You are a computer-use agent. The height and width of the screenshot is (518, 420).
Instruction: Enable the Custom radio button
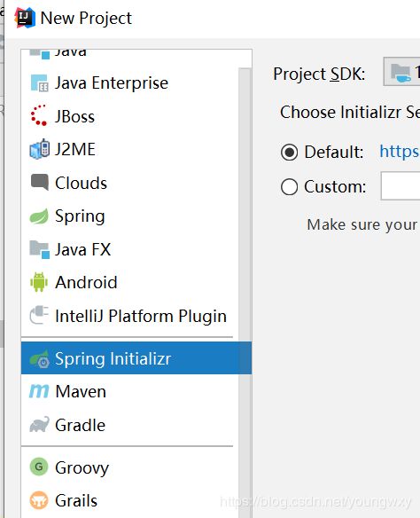(290, 186)
